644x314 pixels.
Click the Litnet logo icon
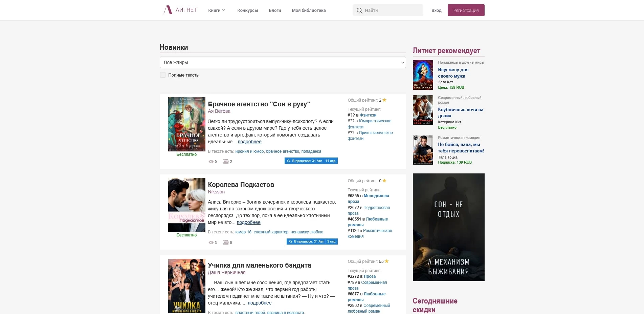[x=168, y=10]
